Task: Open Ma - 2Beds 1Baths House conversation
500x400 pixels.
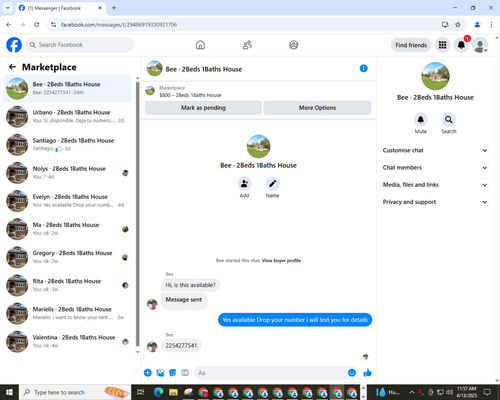Action: click(67, 229)
